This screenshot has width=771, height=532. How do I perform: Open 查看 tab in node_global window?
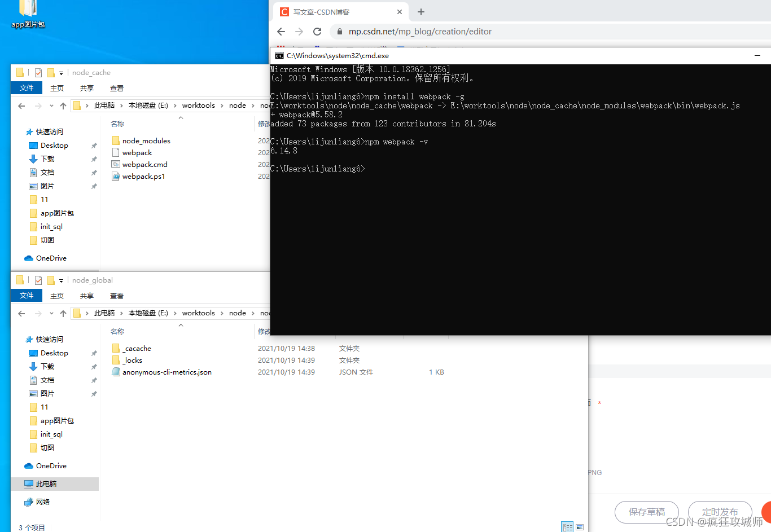[117, 296]
